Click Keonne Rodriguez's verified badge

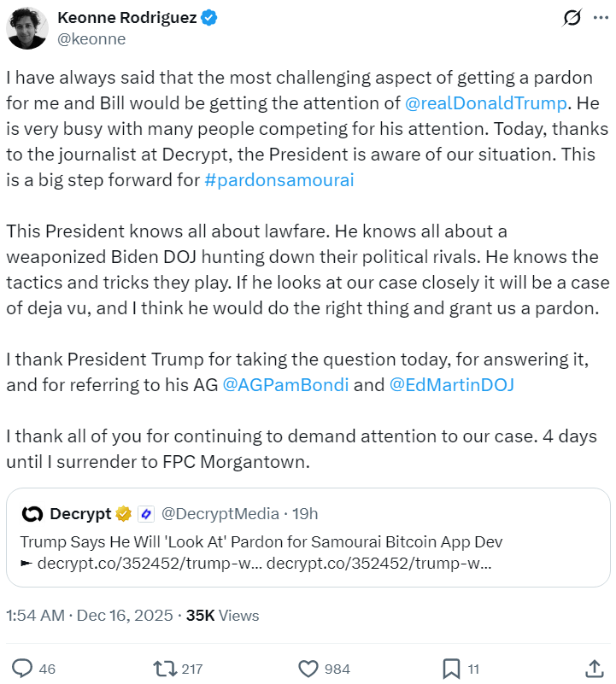(209, 16)
